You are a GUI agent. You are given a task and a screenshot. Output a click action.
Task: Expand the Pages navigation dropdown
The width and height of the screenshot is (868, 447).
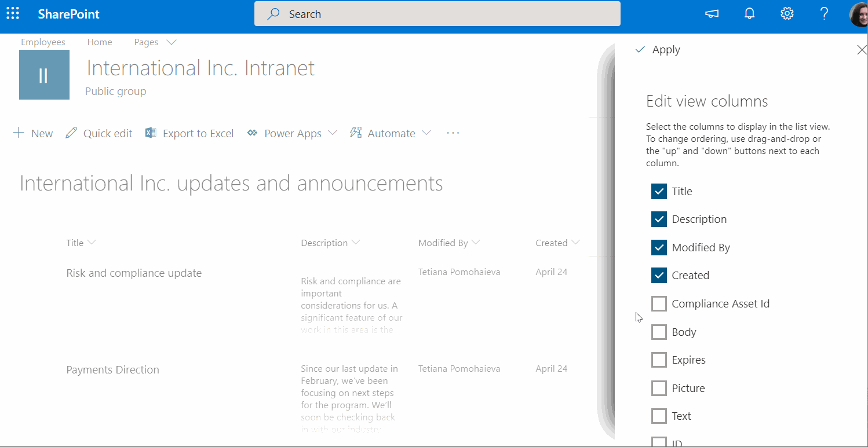click(x=171, y=42)
